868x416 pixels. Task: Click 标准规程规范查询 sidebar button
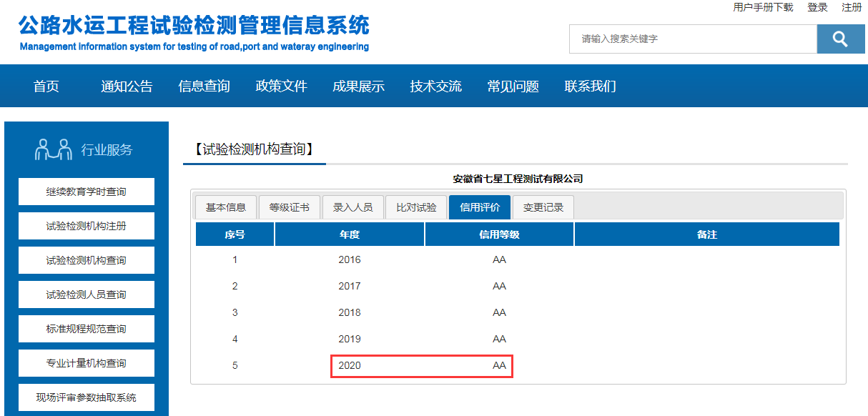click(x=86, y=329)
